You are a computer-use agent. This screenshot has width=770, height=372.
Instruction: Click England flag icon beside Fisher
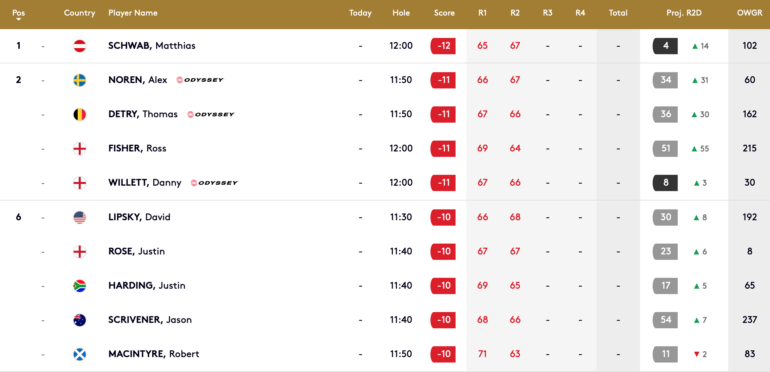click(80, 149)
